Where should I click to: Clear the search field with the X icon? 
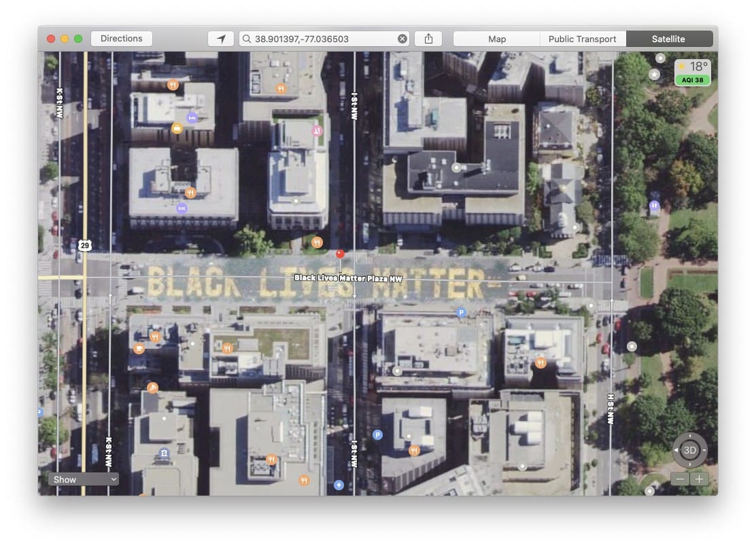pos(402,39)
